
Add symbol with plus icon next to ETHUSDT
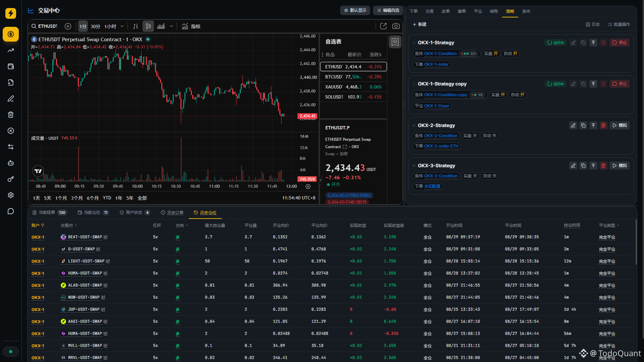pyautogui.click(x=68, y=26)
